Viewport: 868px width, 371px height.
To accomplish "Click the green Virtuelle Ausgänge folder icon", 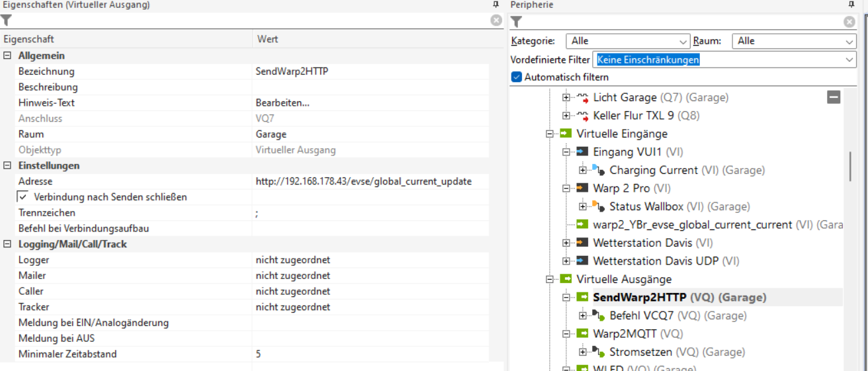I will [566, 279].
